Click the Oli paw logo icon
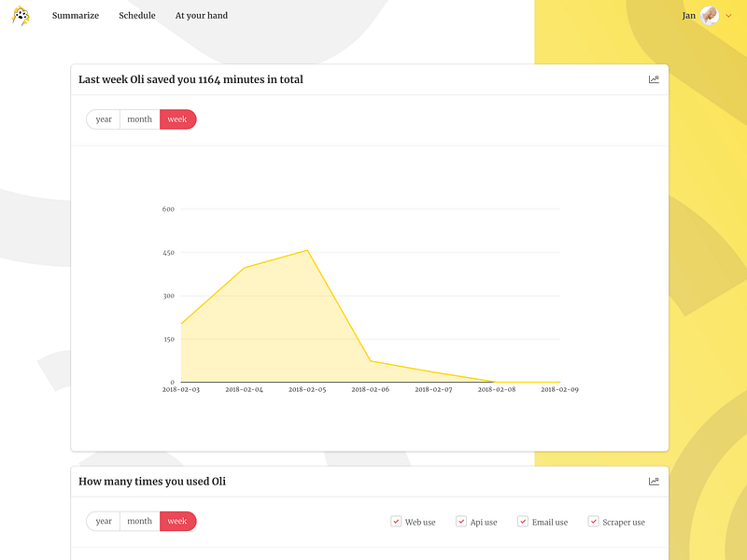 (21, 15)
